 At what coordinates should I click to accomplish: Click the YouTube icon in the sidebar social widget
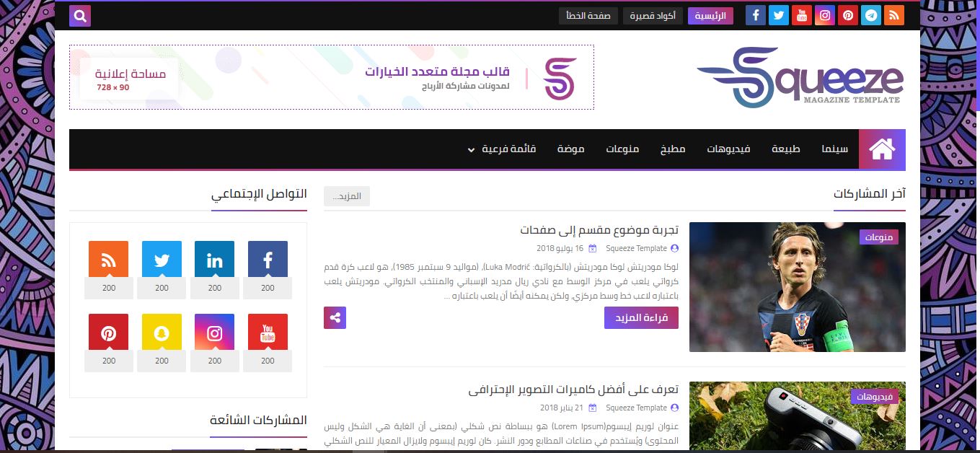[268, 332]
